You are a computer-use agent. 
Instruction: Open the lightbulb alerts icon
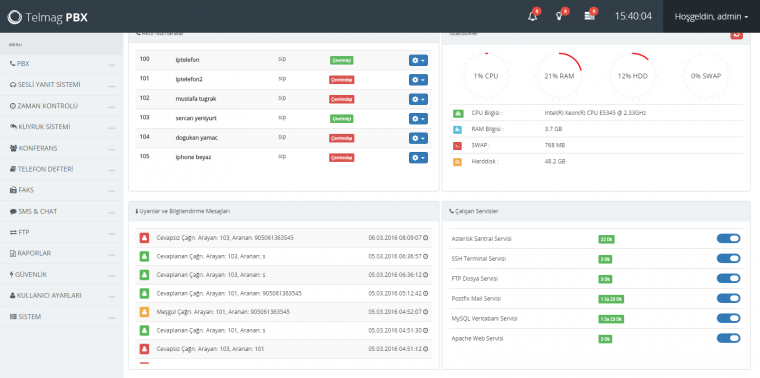(559, 16)
